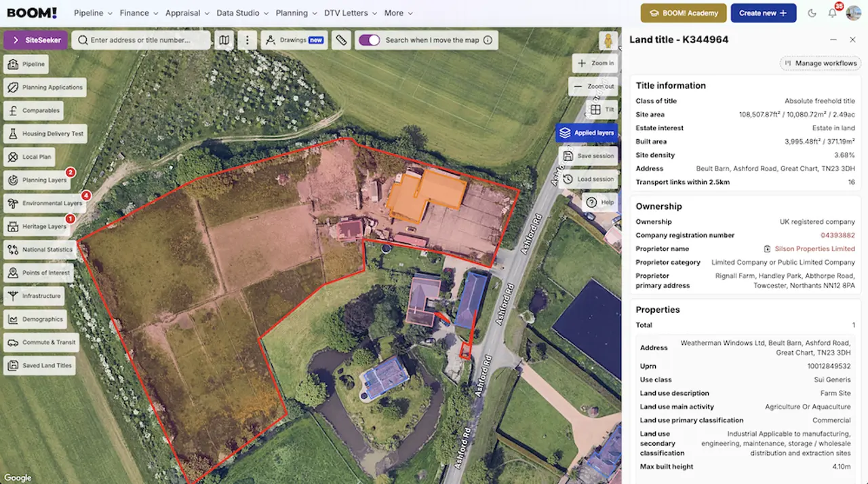Screen dimensions: 868x484
Task: Select Commute & Transit layer
Action: 41,341
